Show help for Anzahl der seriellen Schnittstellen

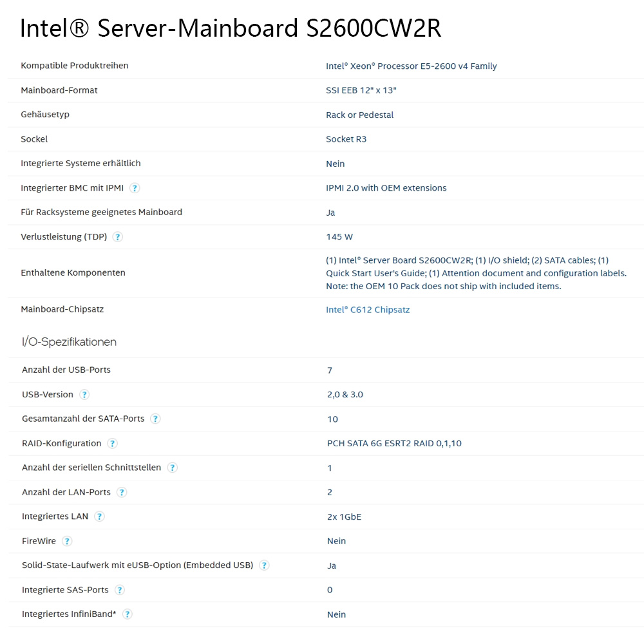tap(173, 468)
